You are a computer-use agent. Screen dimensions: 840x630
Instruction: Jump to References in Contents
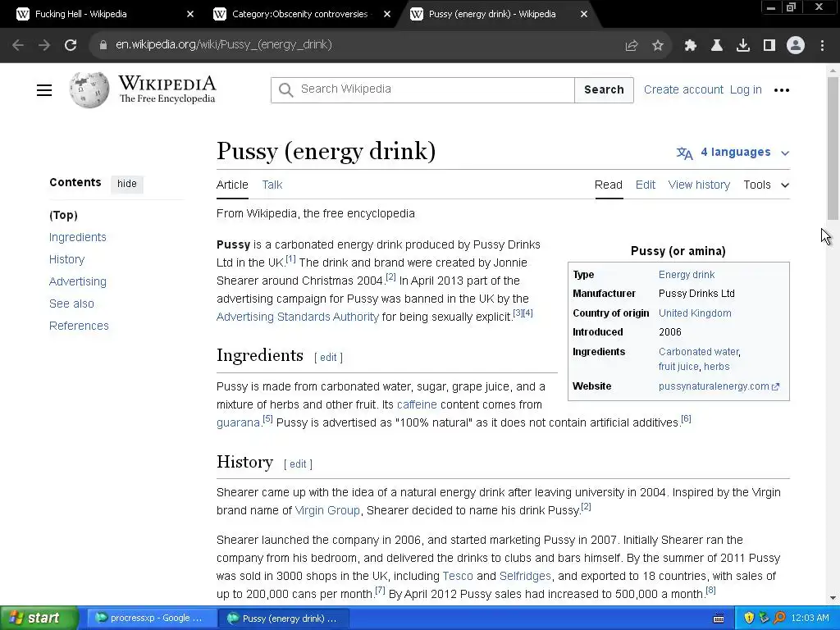(x=79, y=326)
